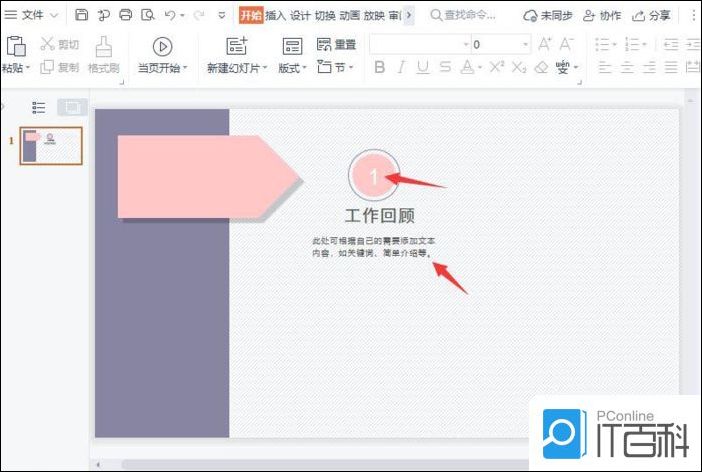Align text left
The height and width of the screenshot is (472, 702).
pyautogui.click(x=605, y=68)
